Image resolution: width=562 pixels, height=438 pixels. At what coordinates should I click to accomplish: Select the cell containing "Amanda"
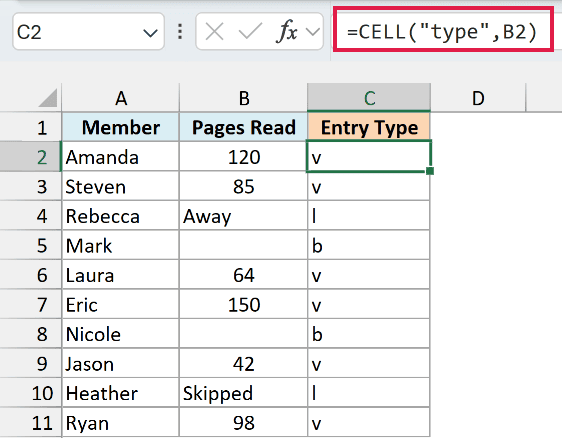(x=120, y=157)
